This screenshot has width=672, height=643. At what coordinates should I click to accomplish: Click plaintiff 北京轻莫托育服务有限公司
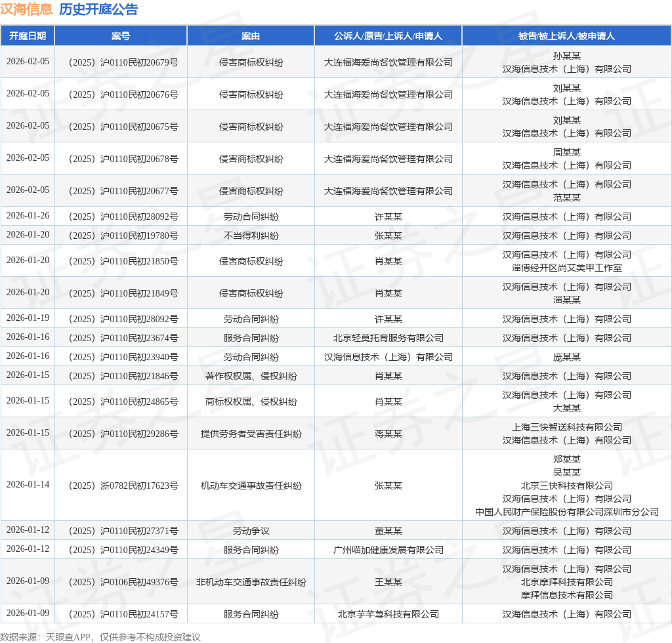point(388,338)
